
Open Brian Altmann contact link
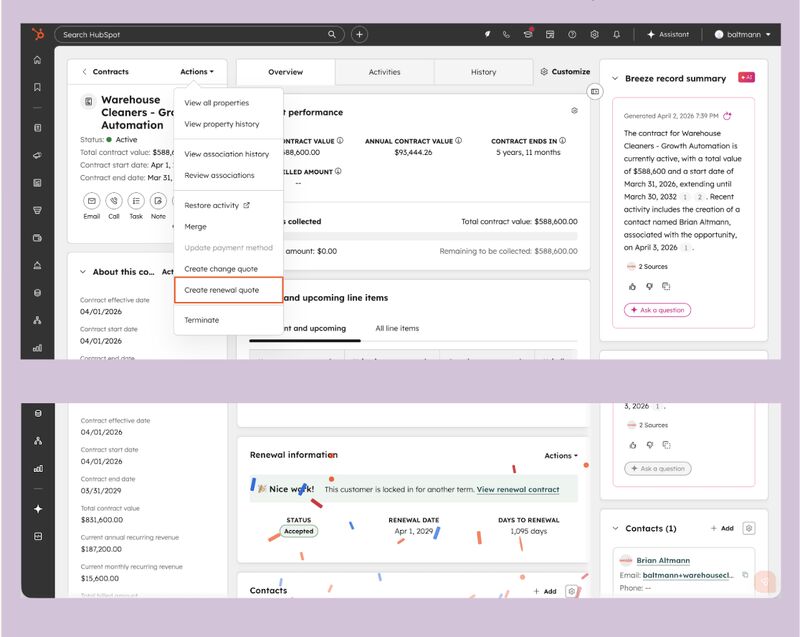click(x=663, y=560)
